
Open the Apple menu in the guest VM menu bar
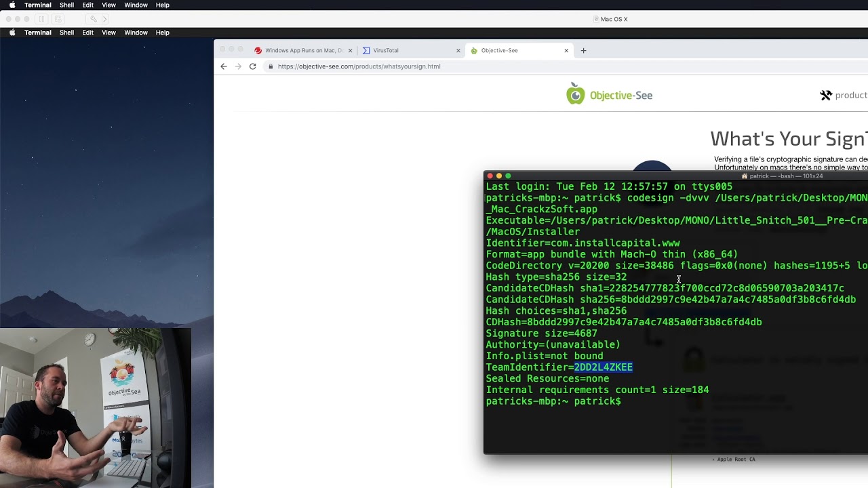(12, 33)
